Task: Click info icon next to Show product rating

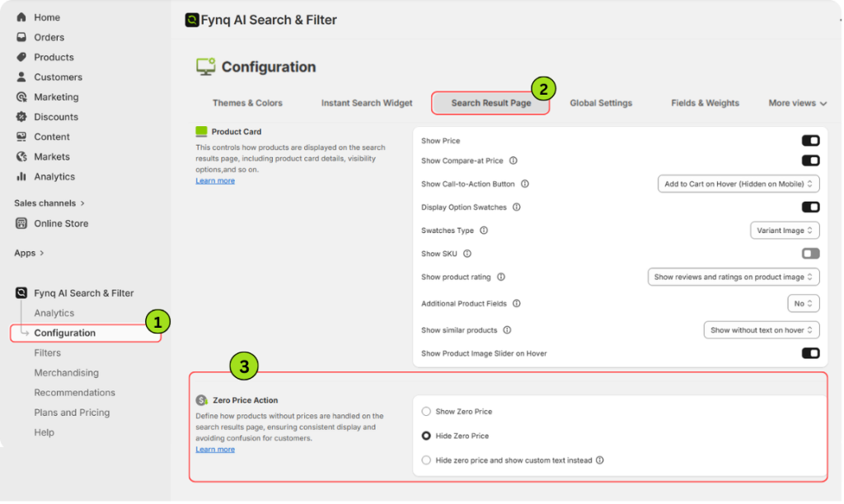Action: point(501,277)
